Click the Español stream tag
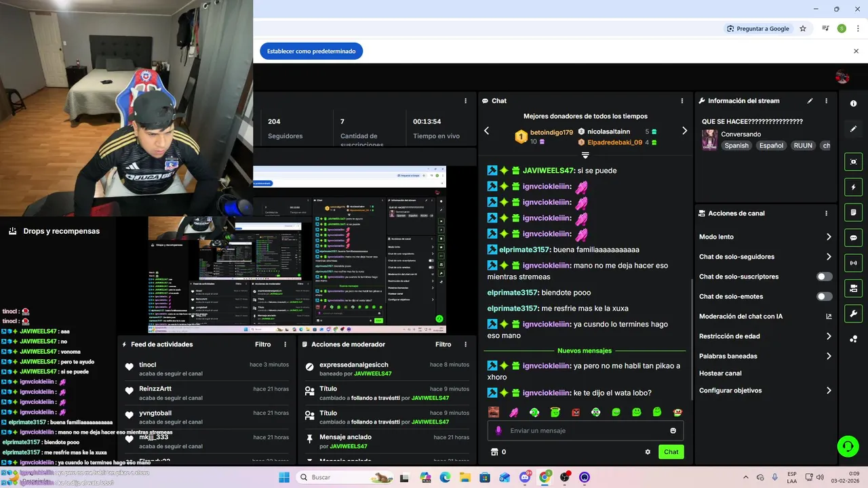Viewport: 868px width, 488px height. [771, 146]
